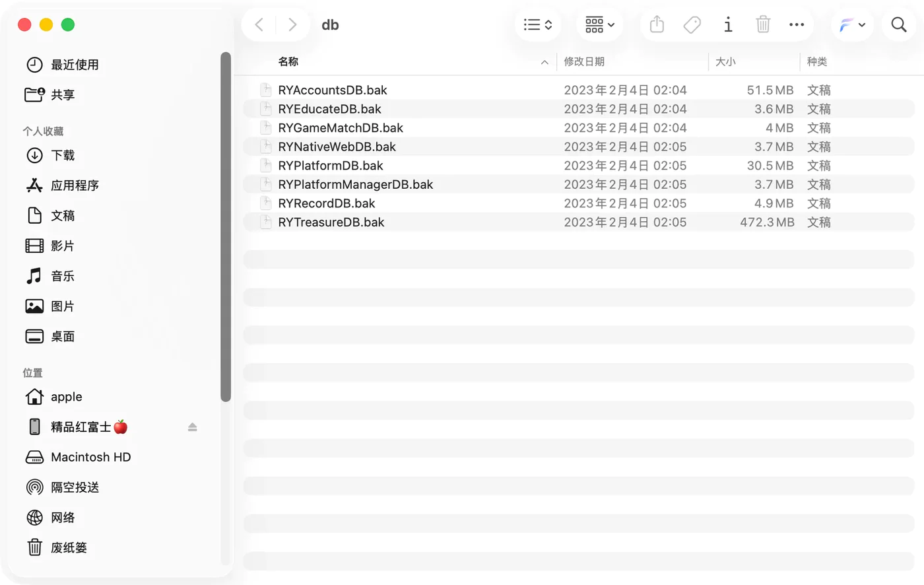The width and height of the screenshot is (924, 585).
Task: Go forward with the right chevron button
Action: pyautogui.click(x=292, y=25)
